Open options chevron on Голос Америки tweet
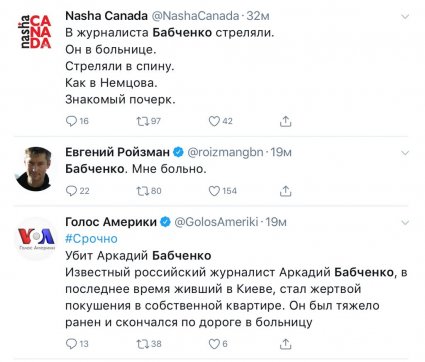This screenshot has width=425, height=362. 405,223
